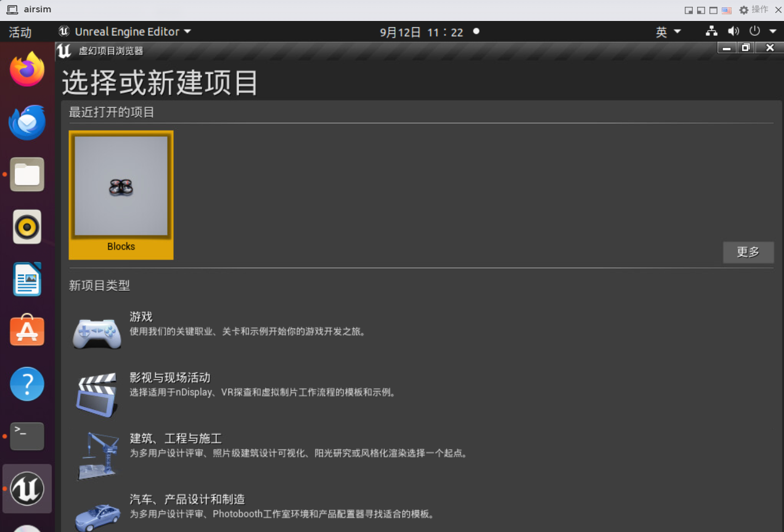784x532 pixels.
Task: Open the clock showing 9月12日 11:22
Action: [x=422, y=32]
